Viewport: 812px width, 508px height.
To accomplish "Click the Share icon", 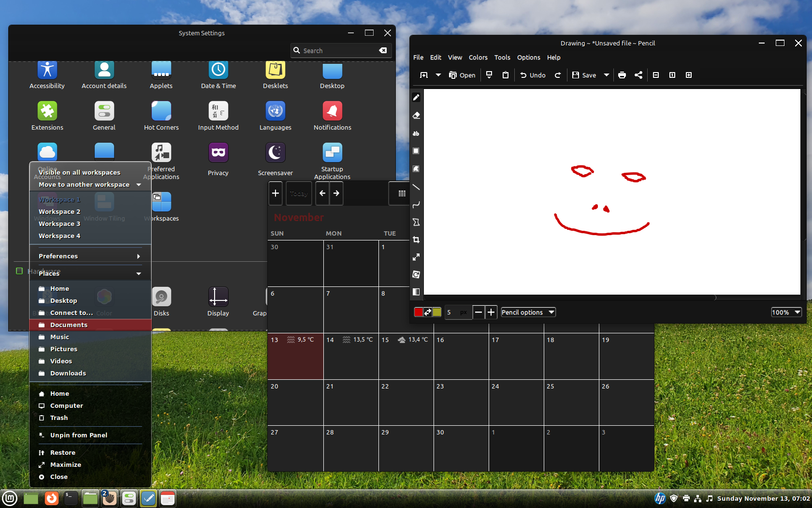I will coord(638,75).
